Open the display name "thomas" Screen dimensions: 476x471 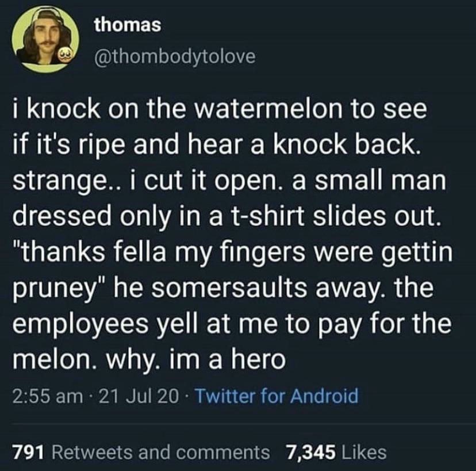[128, 25]
